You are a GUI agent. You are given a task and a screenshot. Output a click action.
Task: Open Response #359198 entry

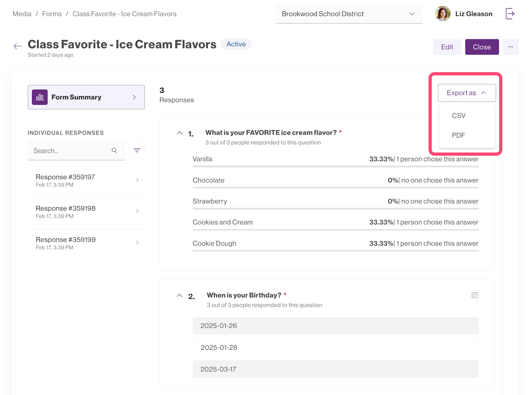coord(86,211)
